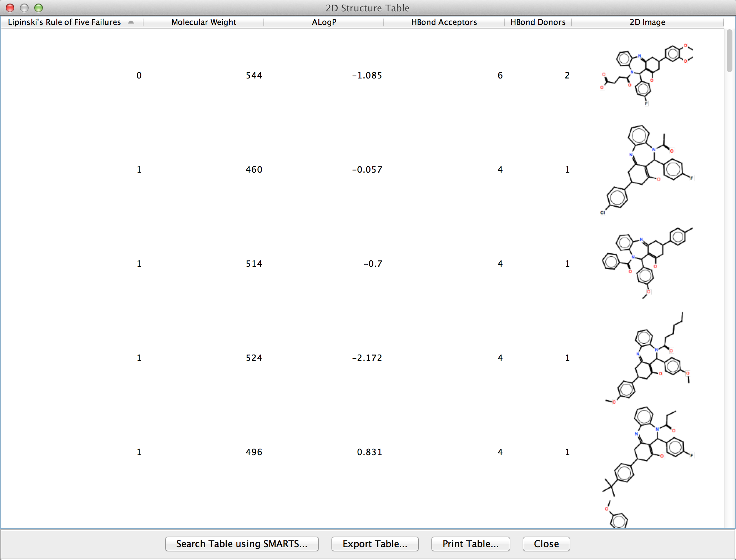Select the Molecular Weight 524 cell

click(254, 358)
